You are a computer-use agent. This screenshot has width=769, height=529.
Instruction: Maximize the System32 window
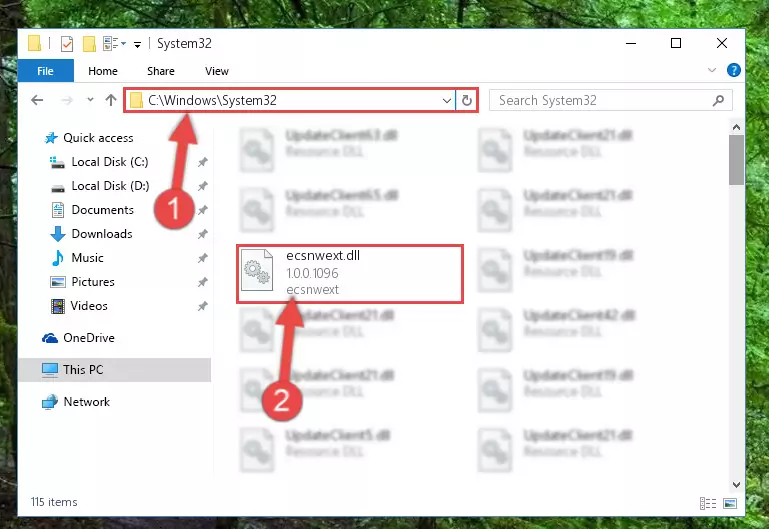tap(676, 43)
